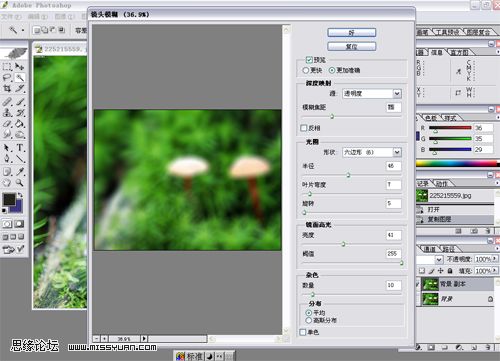Select the Eyedropper tool
Screen dimensions: 500x361
pyautogui.click(x=20, y=172)
